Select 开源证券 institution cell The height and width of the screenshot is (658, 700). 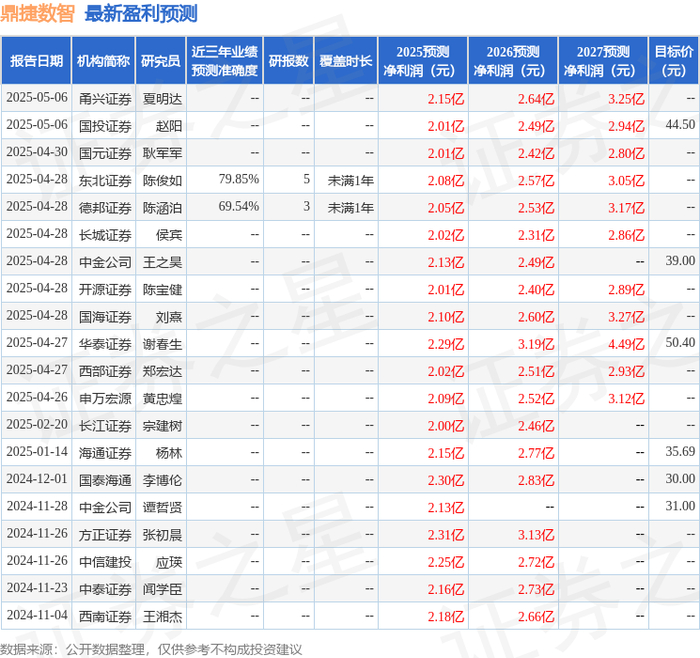[105, 289]
